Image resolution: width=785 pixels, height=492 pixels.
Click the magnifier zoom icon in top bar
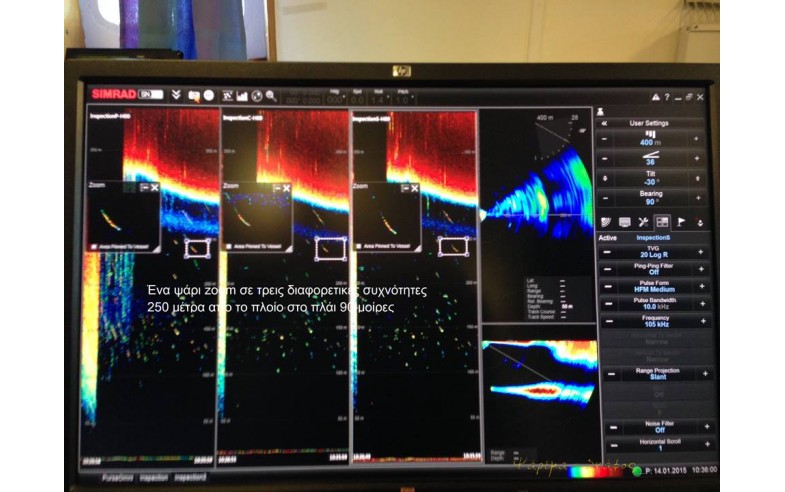pyautogui.click(x=271, y=96)
